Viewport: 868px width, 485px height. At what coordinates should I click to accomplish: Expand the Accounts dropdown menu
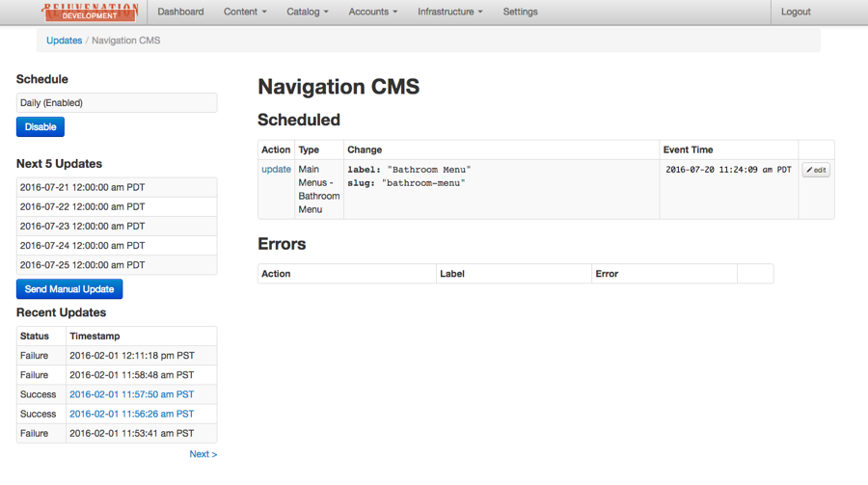(372, 12)
